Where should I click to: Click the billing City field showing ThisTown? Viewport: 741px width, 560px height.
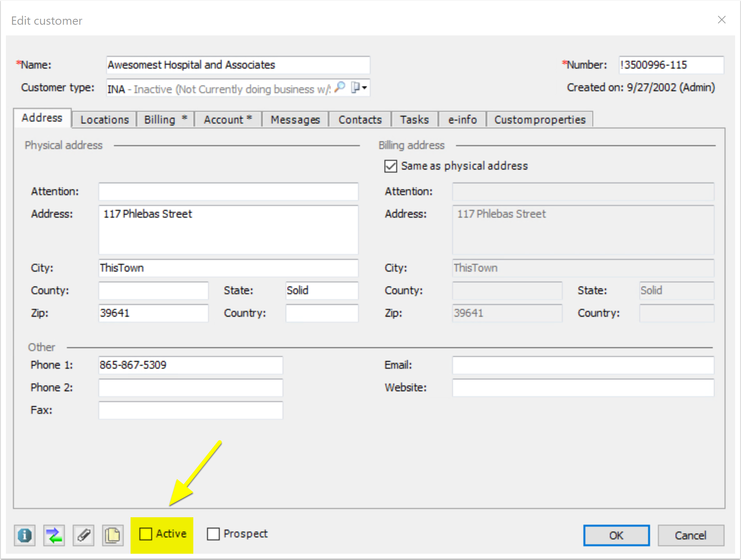click(x=583, y=268)
